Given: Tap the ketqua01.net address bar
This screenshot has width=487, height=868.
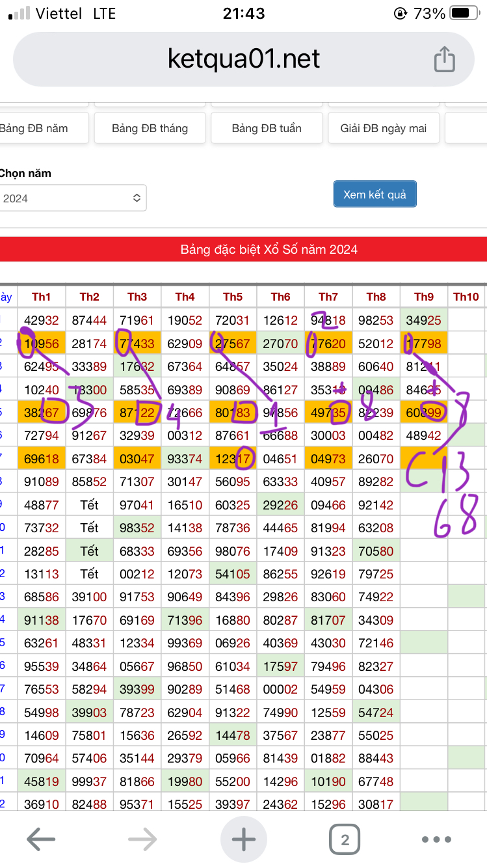Looking at the screenshot, I should (x=244, y=59).
